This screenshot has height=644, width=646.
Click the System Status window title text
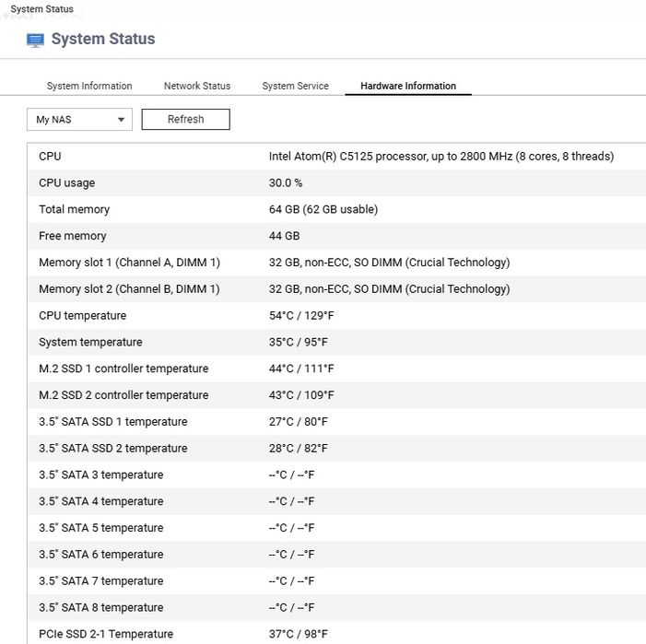pos(42,9)
